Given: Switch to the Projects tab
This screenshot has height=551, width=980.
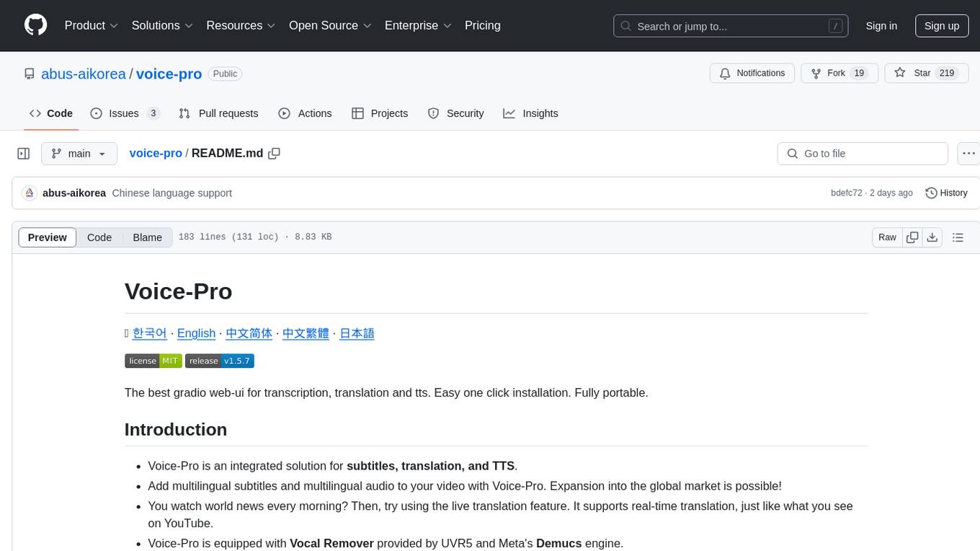Looking at the screenshot, I should 380,113.
